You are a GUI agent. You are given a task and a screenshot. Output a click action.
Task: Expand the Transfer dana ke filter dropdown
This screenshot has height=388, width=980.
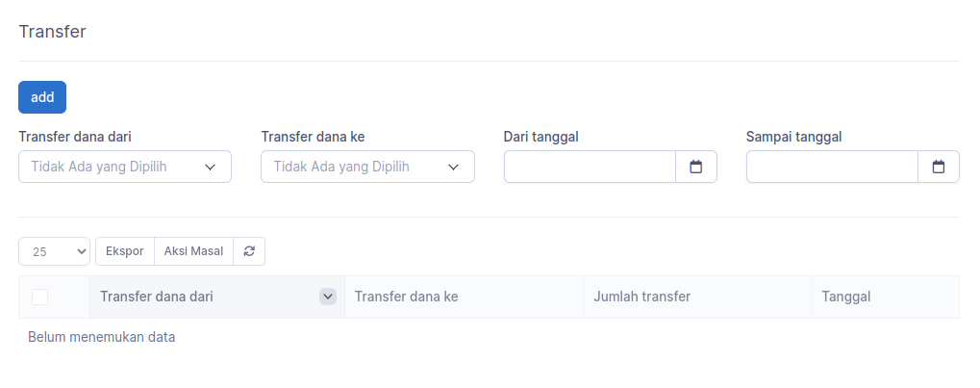coord(367,167)
